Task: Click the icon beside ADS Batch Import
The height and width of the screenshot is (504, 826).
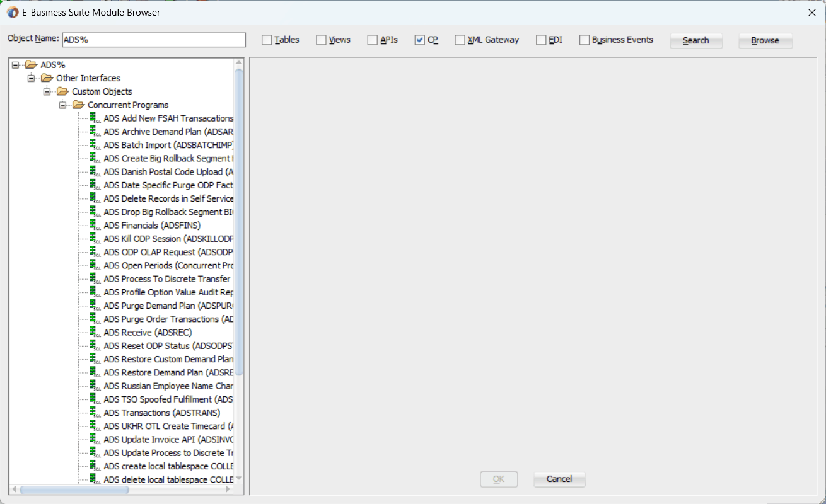Action: pyautogui.click(x=95, y=145)
